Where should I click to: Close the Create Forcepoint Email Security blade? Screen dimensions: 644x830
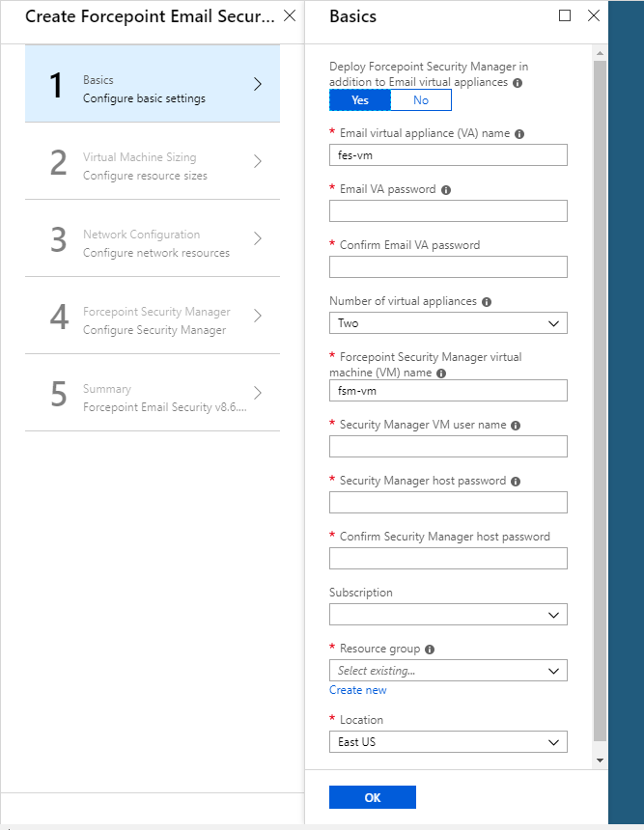coord(290,15)
